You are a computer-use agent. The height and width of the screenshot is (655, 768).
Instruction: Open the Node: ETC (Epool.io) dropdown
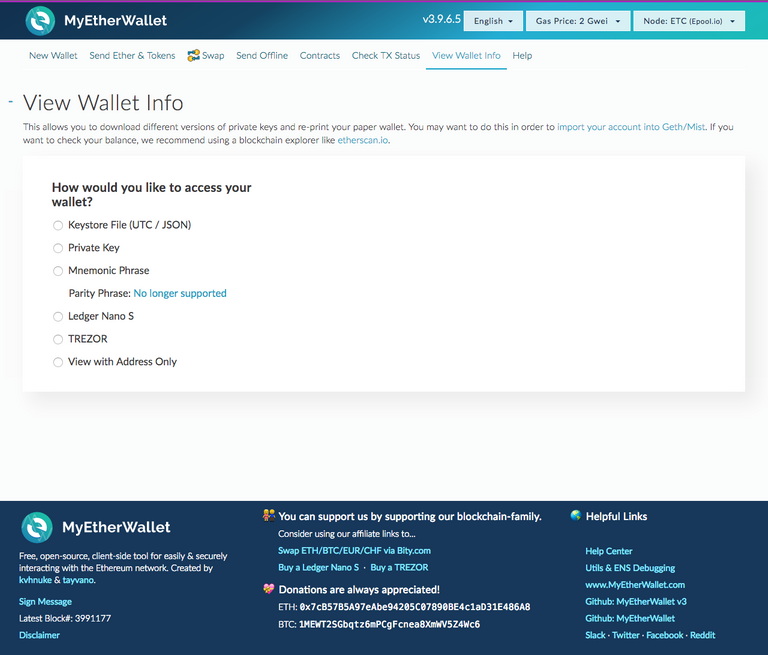pyautogui.click(x=689, y=21)
